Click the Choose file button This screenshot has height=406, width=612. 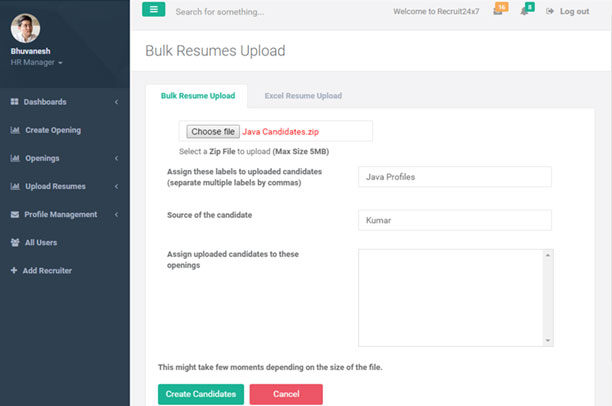tap(213, 131)
